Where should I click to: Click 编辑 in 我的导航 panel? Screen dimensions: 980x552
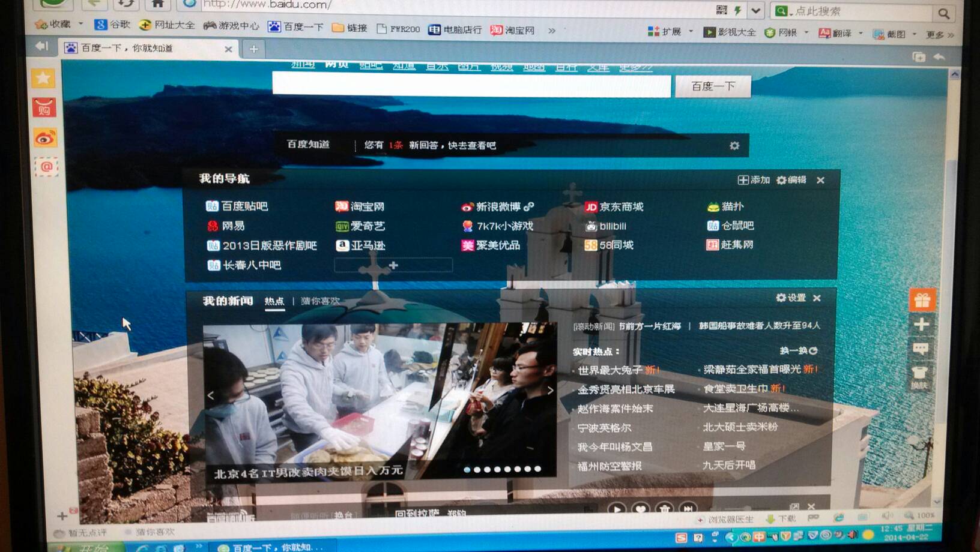(x=791, y=180)
